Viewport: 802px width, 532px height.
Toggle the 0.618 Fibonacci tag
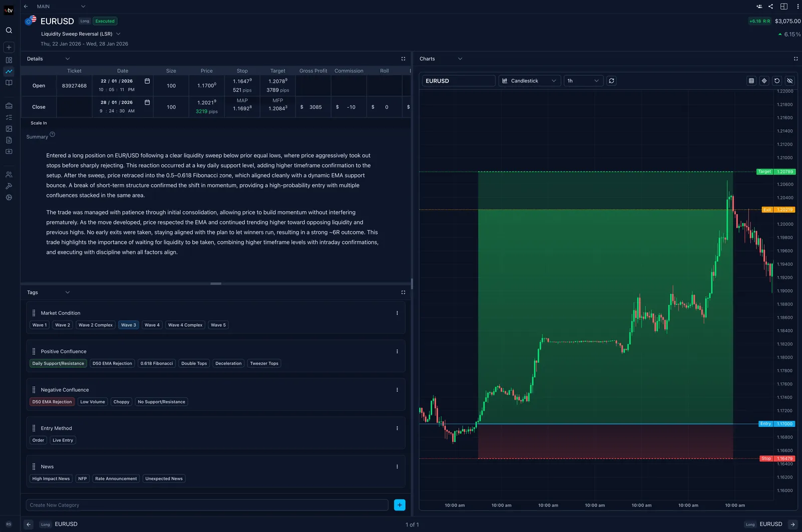click(157, 364)
